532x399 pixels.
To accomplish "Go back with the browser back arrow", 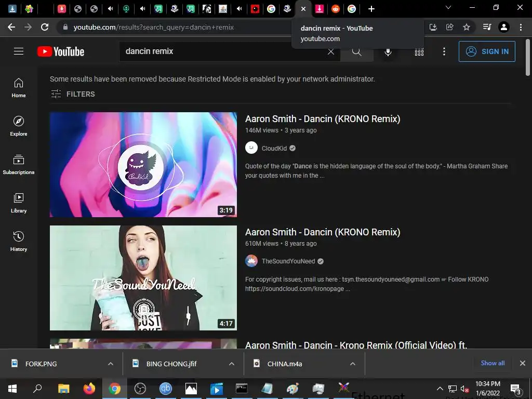I will click(x=11, y=27).
